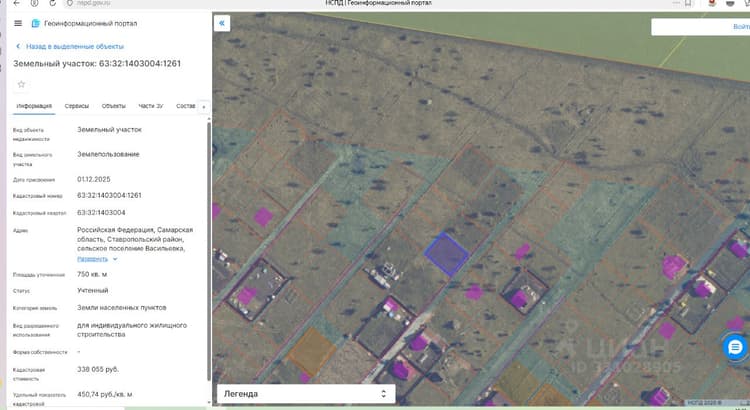Open the chat support bubble icon

pyautogui.click(x=735, y=347)
